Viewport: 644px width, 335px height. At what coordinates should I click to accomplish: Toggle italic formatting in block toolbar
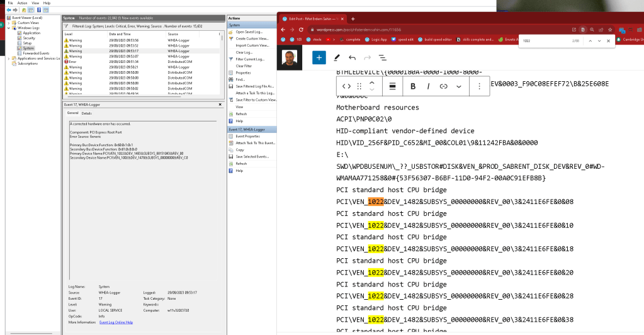pos(428,86)
